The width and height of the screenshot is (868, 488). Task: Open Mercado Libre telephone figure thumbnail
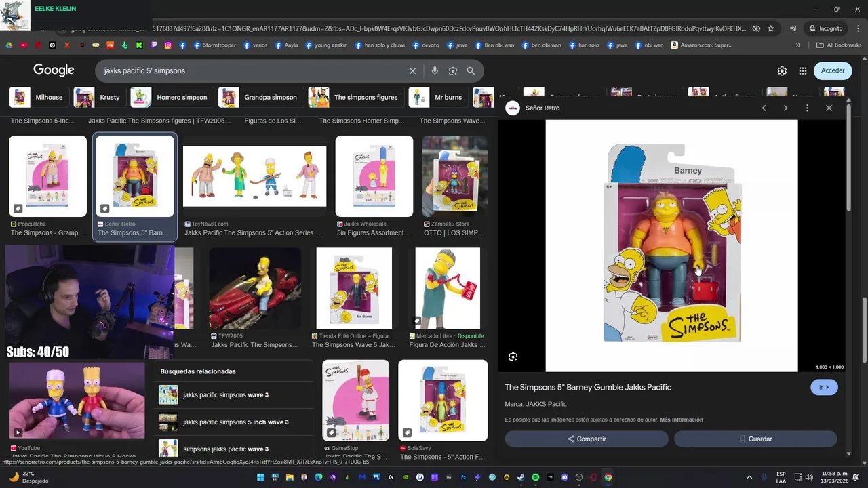448,288
